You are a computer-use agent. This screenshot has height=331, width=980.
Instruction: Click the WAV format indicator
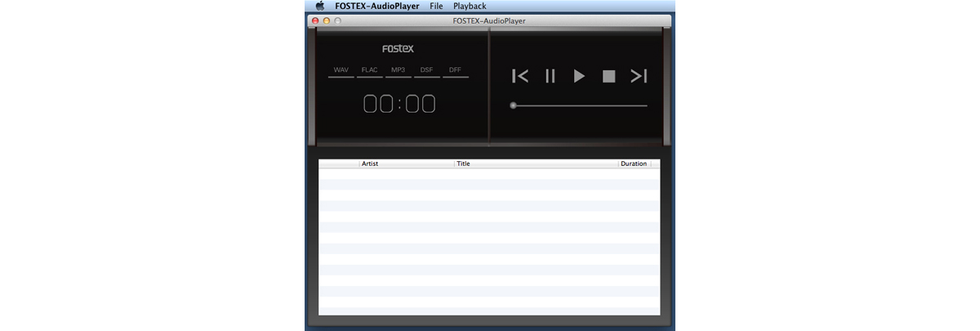[341, 70]
